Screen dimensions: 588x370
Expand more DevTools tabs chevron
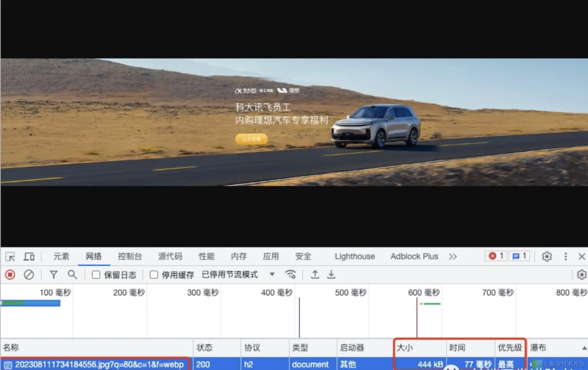click(453, 257)
